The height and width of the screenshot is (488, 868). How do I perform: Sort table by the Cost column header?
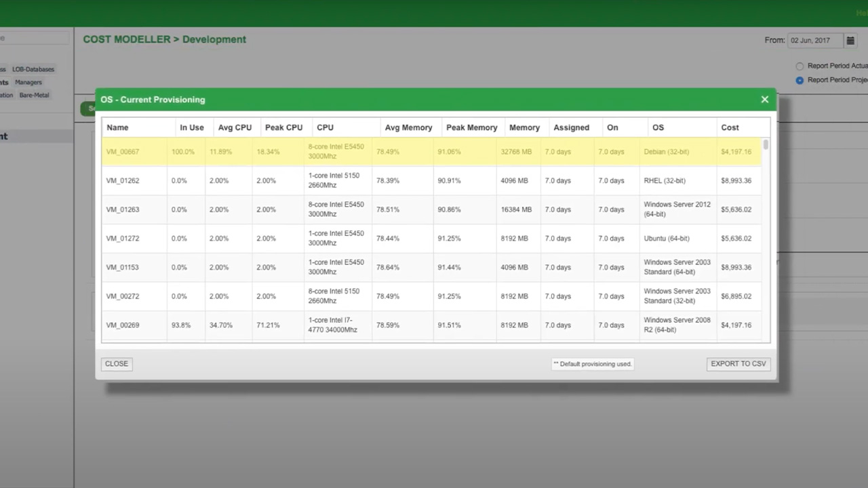730,127
